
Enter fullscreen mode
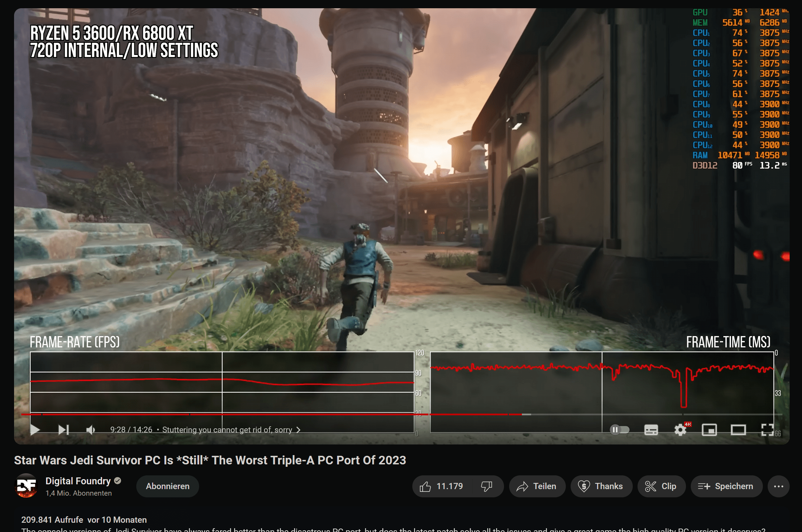[x=767, y=429]
